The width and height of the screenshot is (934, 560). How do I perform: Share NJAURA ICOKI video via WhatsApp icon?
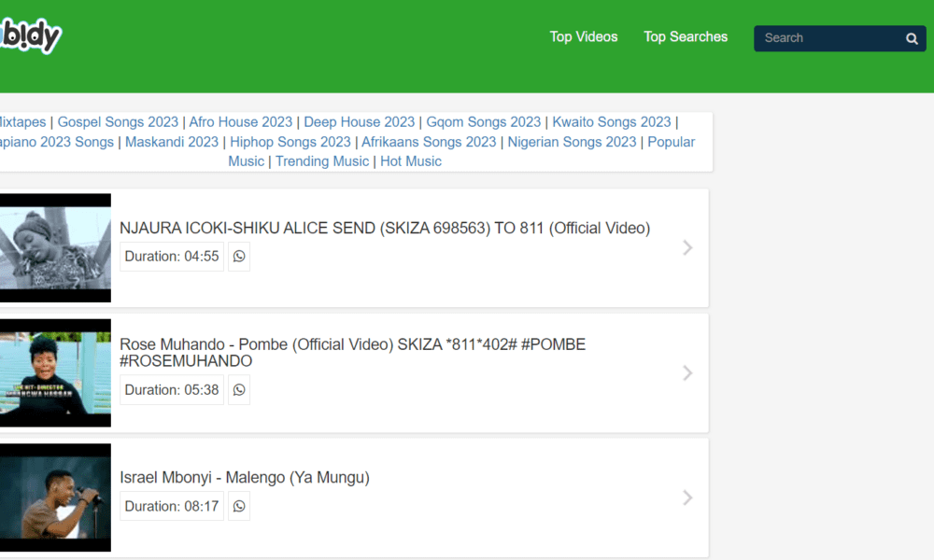(239, 257)
